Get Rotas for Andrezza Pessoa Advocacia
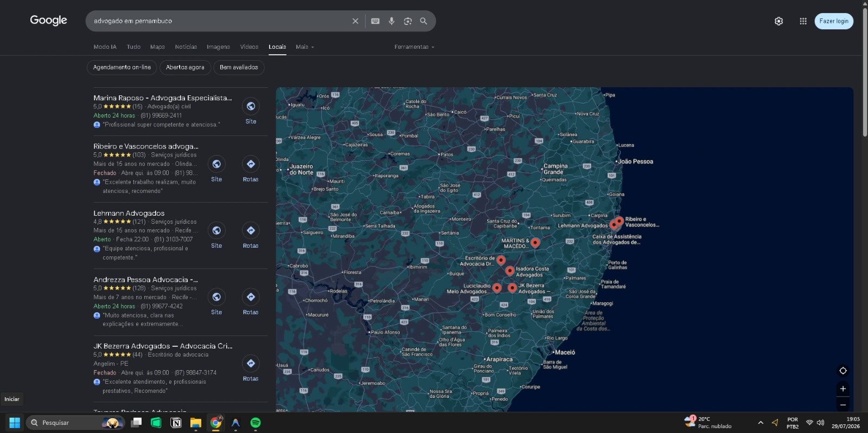Screen dimensions: 868x433 coord(251,297)
